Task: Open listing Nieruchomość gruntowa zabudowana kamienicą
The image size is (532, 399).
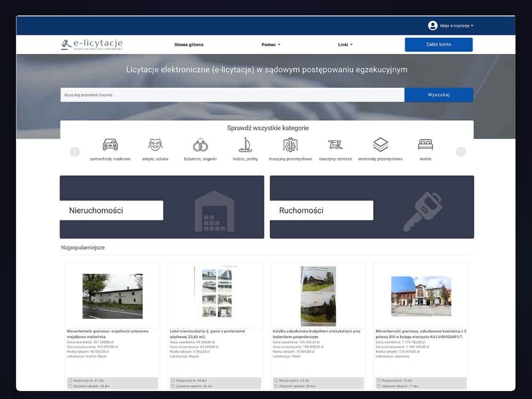Action: 421,334
